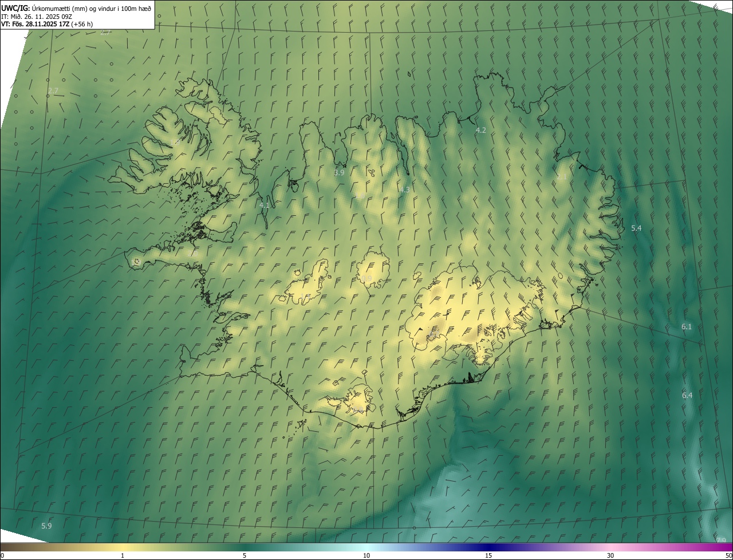Click the "0" tick on the color scale
The height and width of the screenshot is (560, 733).
pos(2,555)
